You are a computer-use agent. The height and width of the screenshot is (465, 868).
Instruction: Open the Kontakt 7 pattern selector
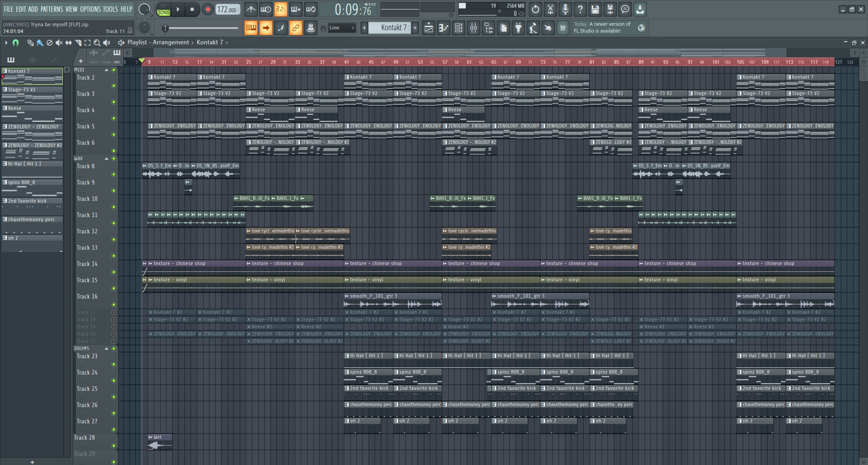tap(389, 28)
